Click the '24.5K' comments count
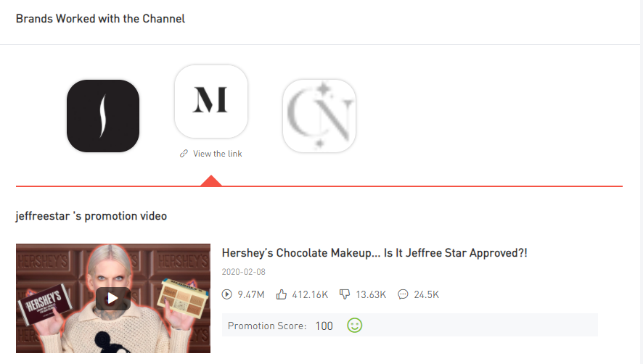Screen dimensions: 643x364 [427, 294]
